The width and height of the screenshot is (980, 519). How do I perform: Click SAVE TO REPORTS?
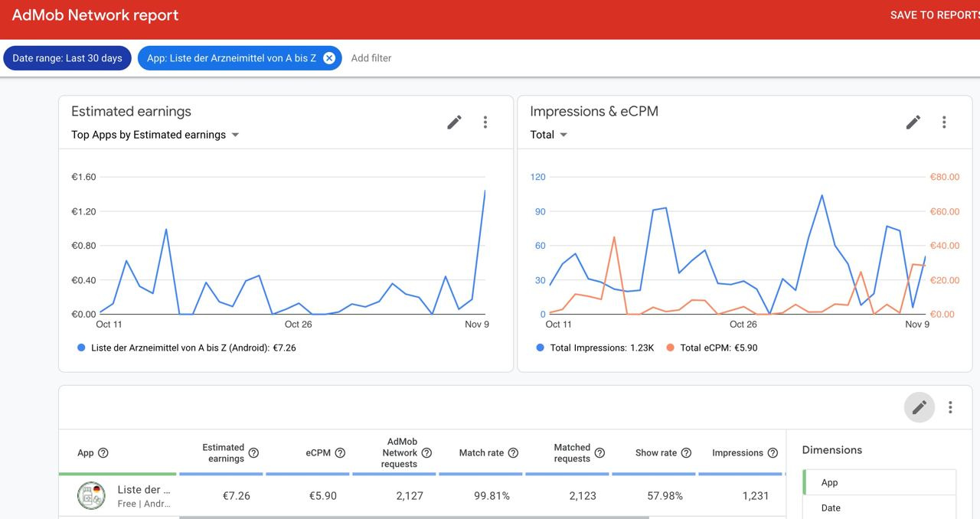click(x=935, y=15)
